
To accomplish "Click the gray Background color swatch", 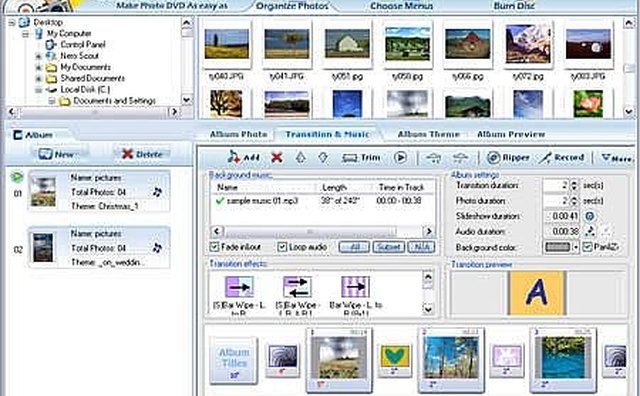I will [x=558, y=247].
